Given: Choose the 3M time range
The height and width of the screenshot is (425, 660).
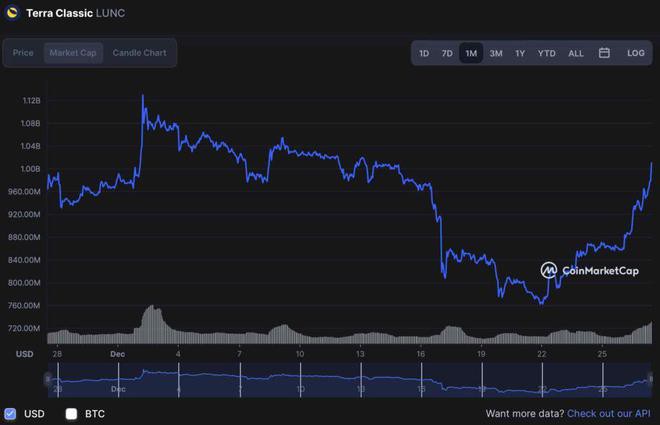Looking at the screenshot, I should (x=496, y=53).
